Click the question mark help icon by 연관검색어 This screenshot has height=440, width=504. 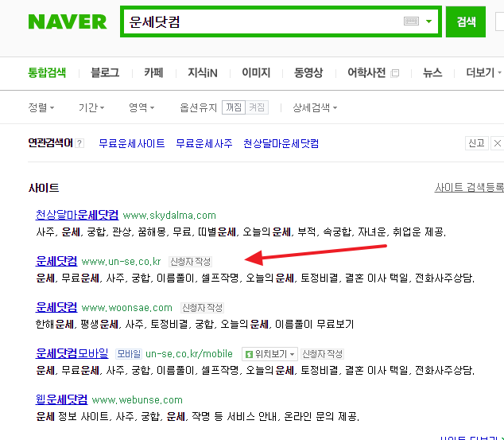click(x=79, y=143)
